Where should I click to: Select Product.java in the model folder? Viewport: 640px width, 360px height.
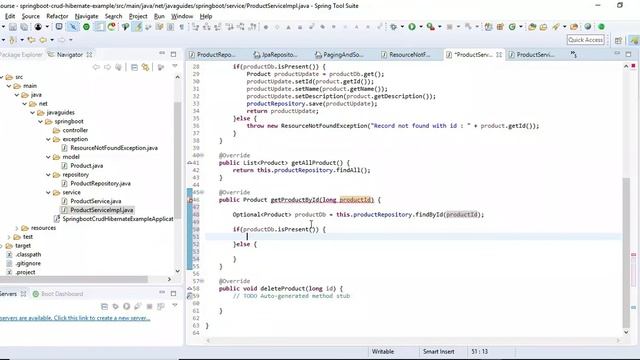coord(87,166)
